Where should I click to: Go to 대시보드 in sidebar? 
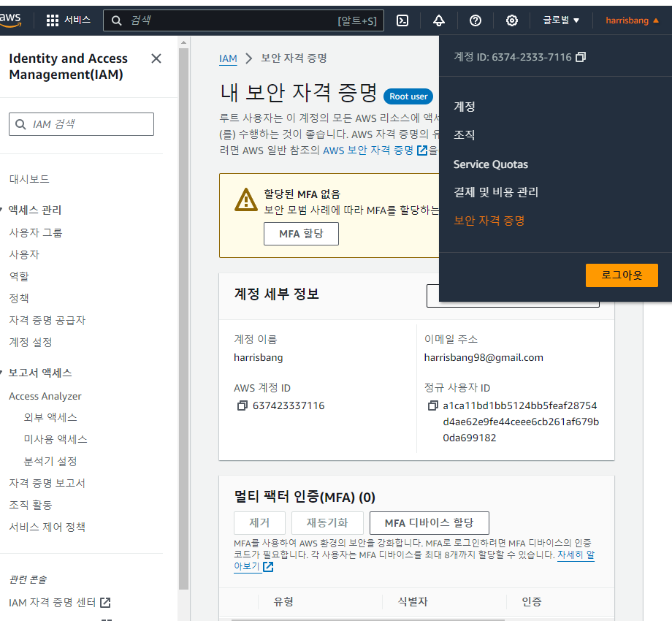tap(29, 179)
